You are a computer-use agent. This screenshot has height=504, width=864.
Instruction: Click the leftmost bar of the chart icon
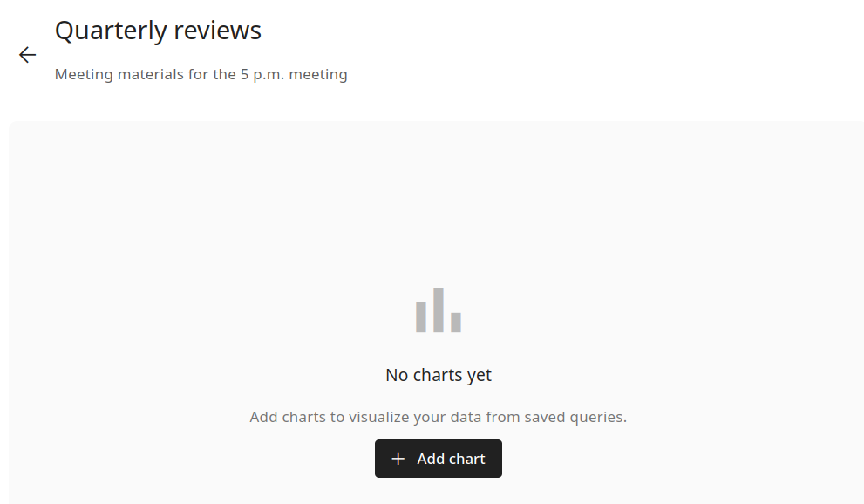tap(421, 317)
